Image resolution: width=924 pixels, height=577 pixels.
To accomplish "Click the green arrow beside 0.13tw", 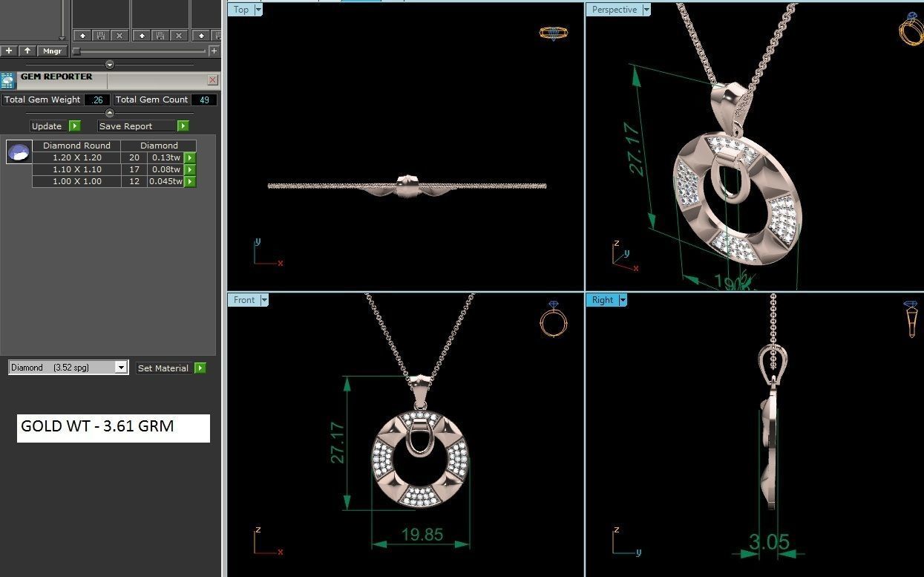I will [x=190, y=157].
